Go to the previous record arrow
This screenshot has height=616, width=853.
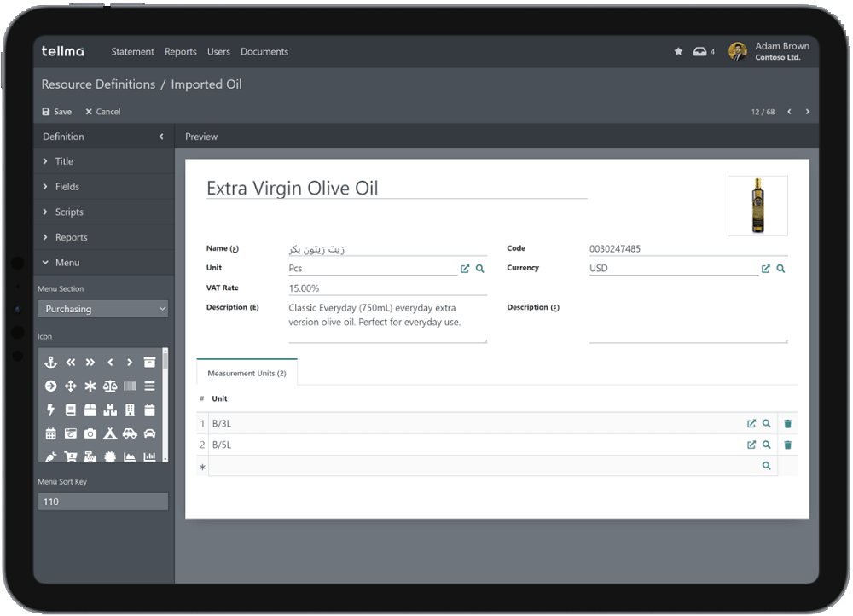(x=789, y=112)
